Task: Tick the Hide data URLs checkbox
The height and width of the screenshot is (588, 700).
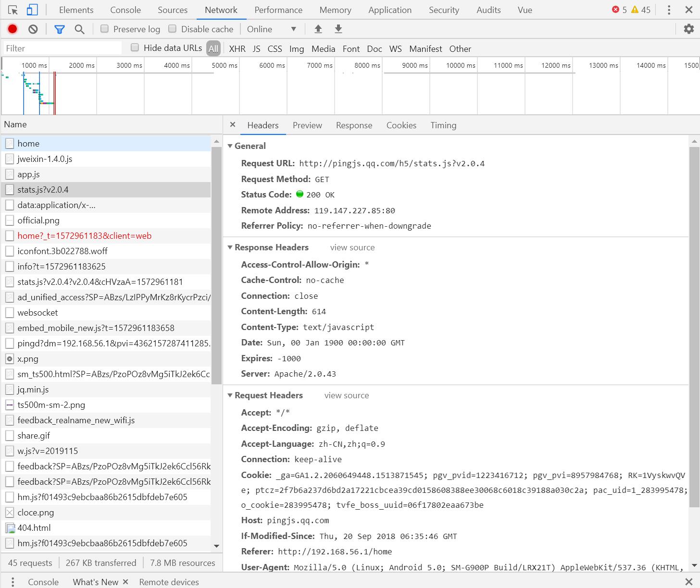Action: tap(135, 48)
